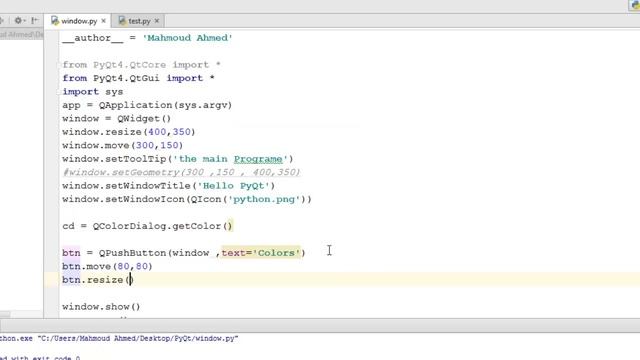Open the project panel gear settings menu

point(19,20)
